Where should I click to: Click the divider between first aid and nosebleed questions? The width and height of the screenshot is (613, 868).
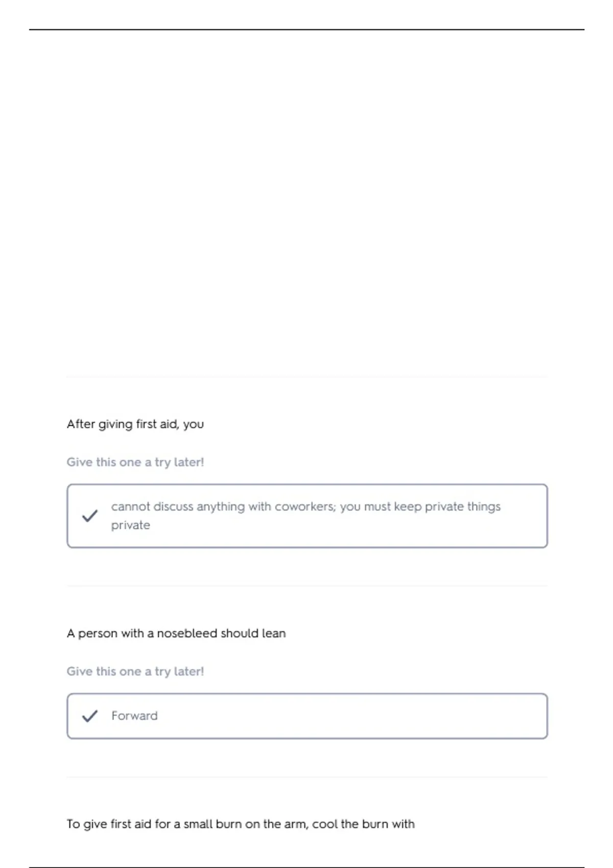(x=307, y=586)
